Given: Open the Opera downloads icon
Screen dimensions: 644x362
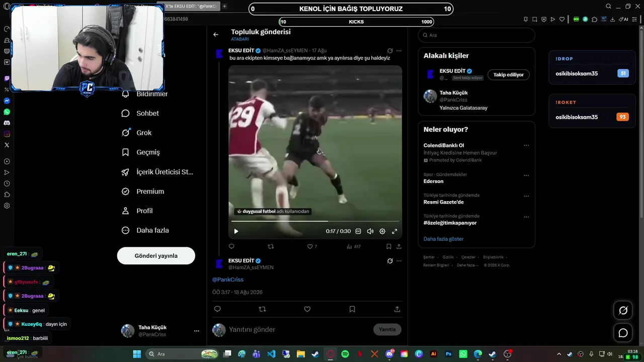Looking at the screenshot, I should (x=612, y=19).
